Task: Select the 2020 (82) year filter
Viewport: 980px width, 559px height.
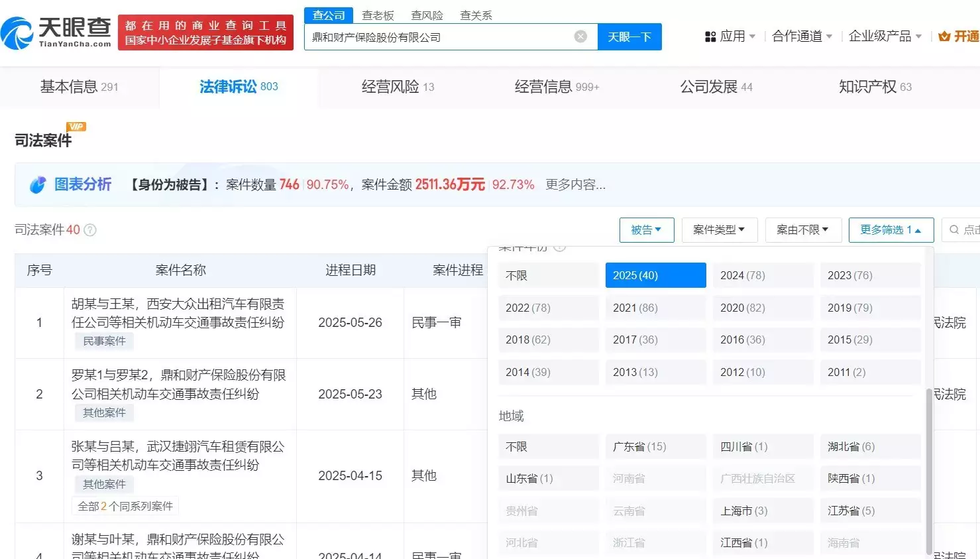Action: coord(763,308)
